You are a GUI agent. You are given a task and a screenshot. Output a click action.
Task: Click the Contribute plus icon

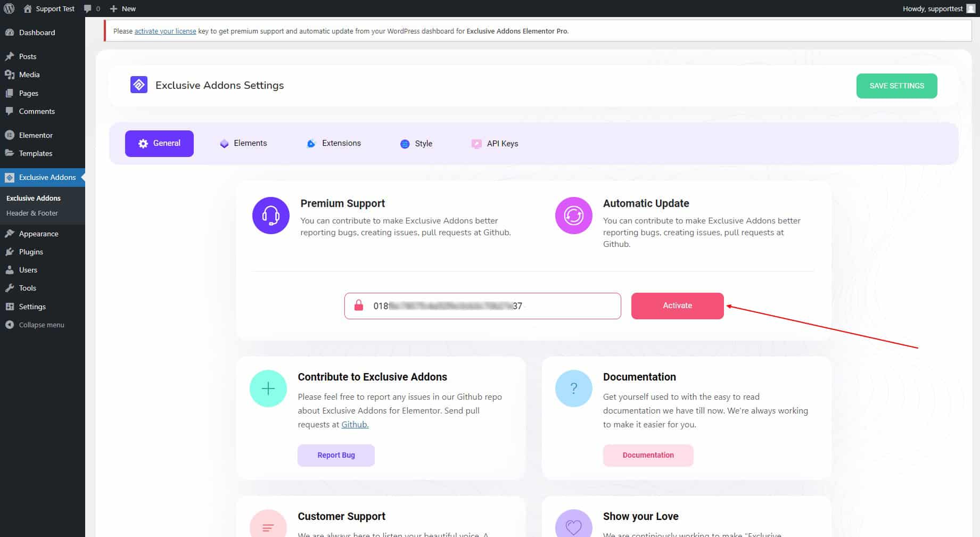click(x=268, y=389)
